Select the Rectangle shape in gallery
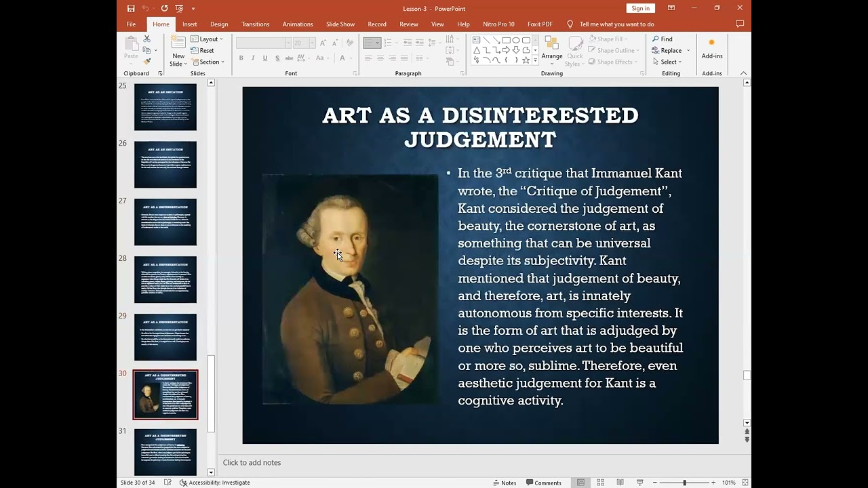This screenshot has height=488, width=868. pyautogui.click(x=506, y=40)
